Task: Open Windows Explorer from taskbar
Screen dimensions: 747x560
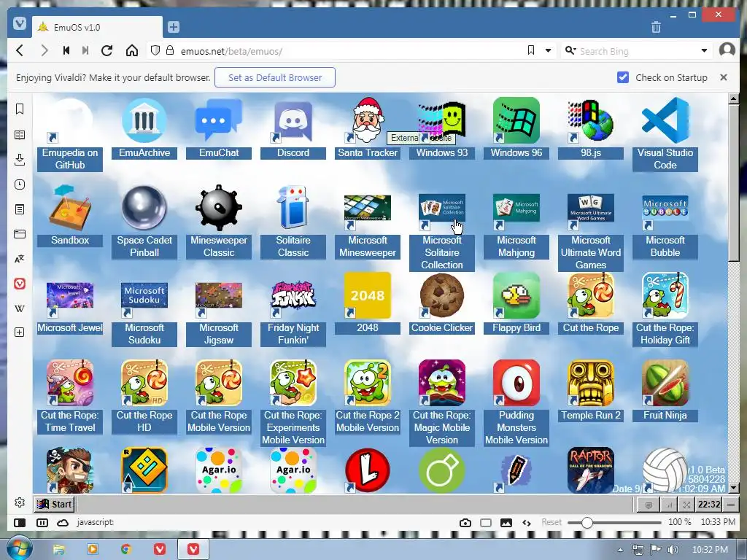Action: tap(58, 550)
